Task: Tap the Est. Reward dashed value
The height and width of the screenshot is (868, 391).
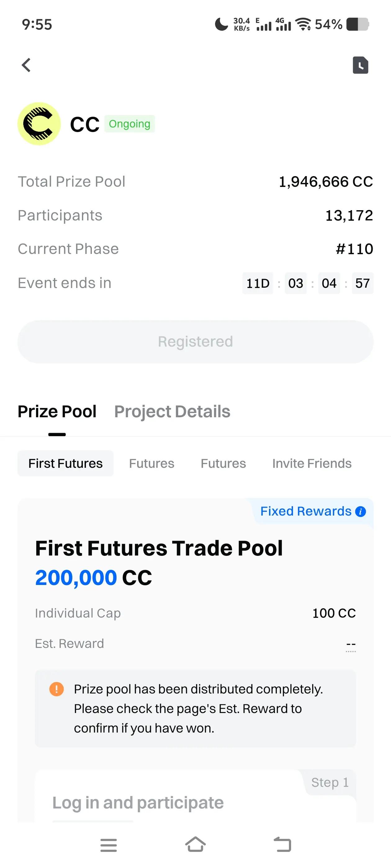Action: click(x=351, y=644)
